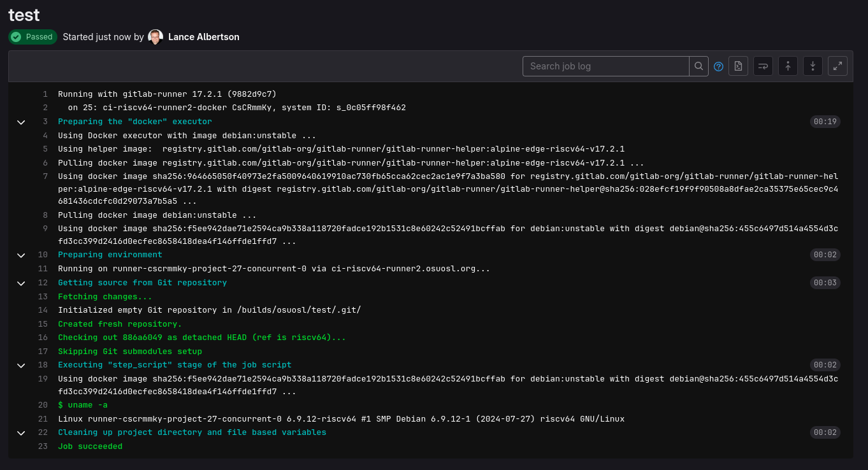Jump to bottom of job log button
868x470 pixels.
pyautogui.click(x=813, y=66)
